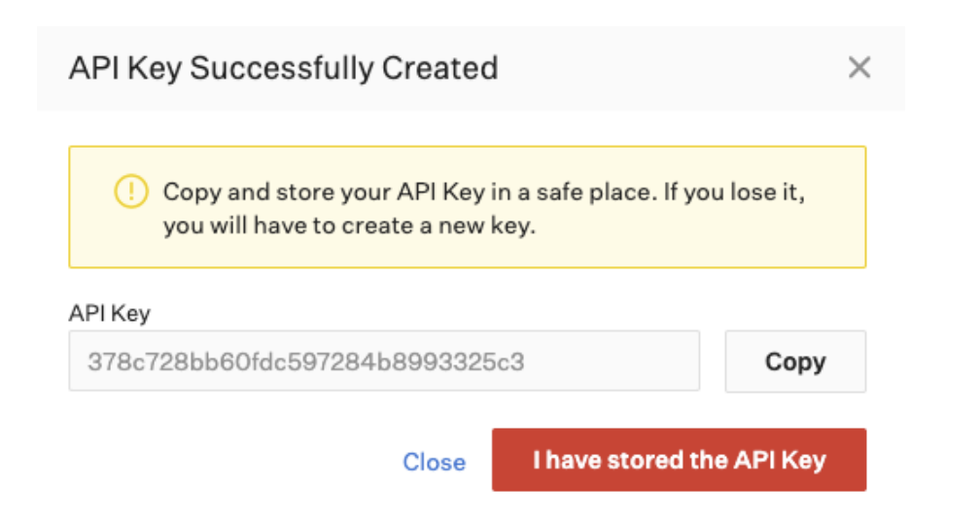Screen dimensions: 980x523
Task: Click the Copy button beside the key field
Action: 795,362
